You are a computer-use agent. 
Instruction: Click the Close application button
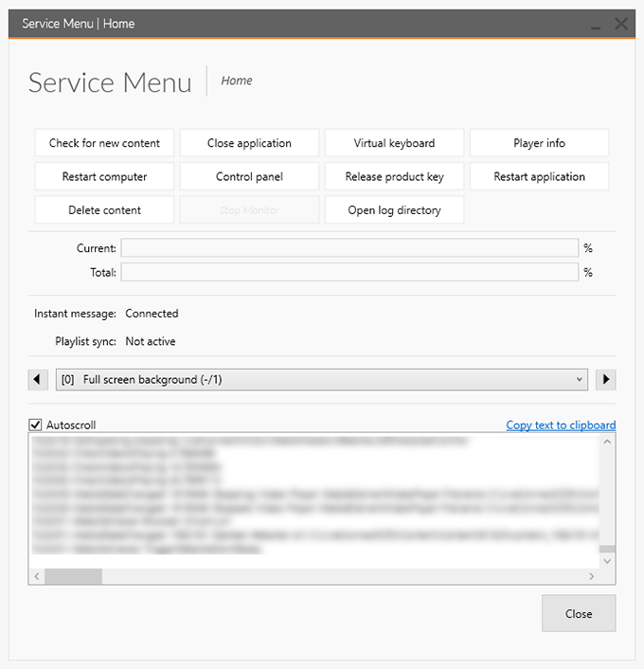click(x=249, y=143)
